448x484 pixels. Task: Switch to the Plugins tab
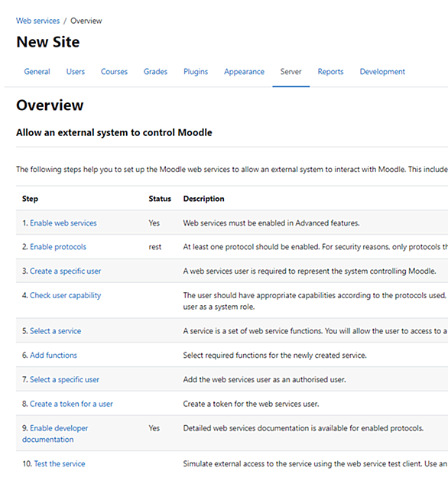click(196, 72)
